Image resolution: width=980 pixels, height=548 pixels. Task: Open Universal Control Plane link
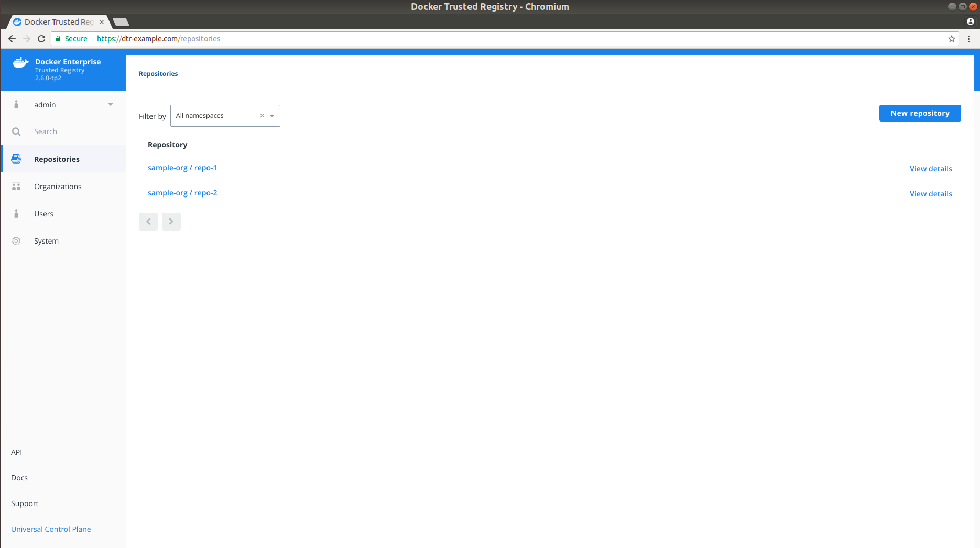tap(51, 529)
